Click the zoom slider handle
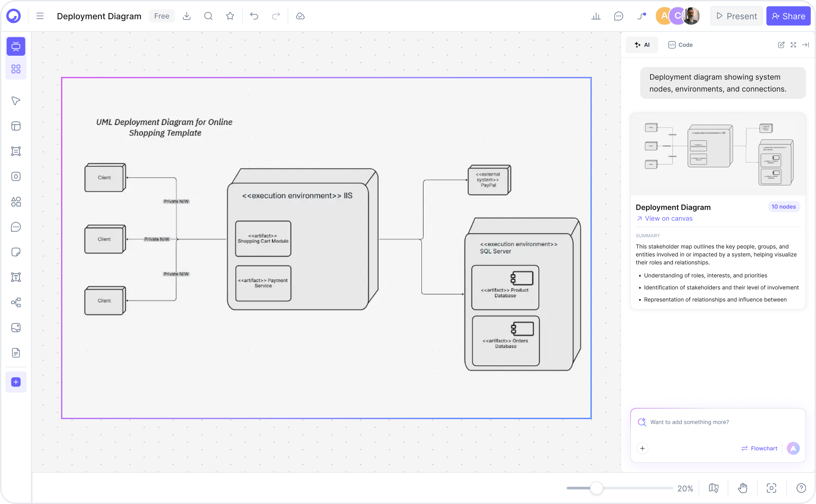The image size is (816, 504). 597,488
